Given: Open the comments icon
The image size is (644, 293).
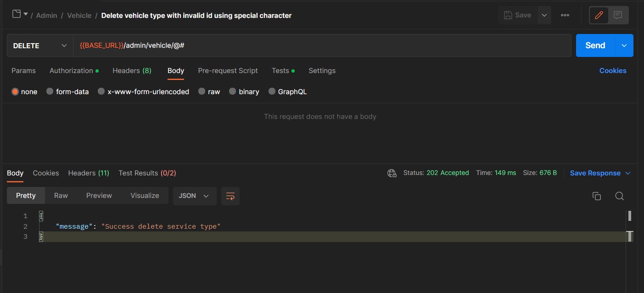Looking at the screenshot, I should 617,15.
